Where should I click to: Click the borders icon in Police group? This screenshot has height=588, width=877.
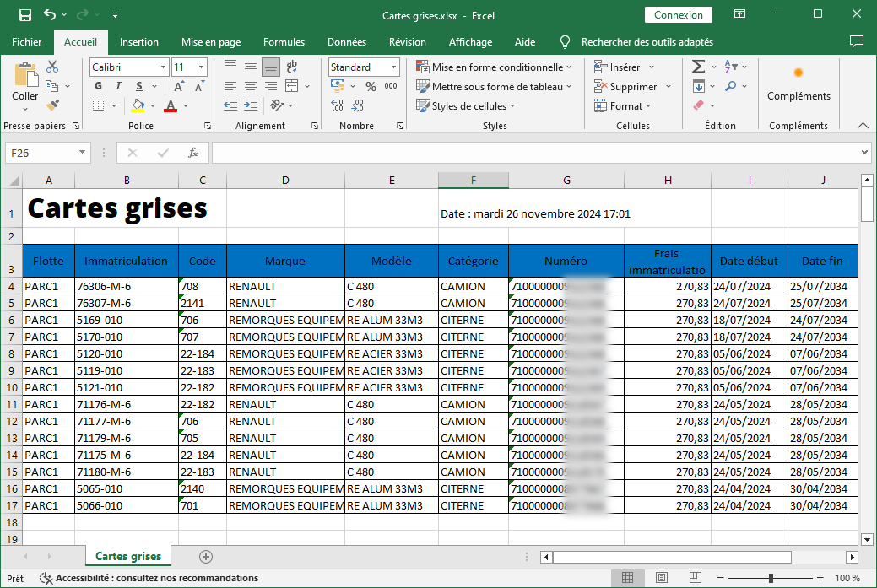[99, 105]
